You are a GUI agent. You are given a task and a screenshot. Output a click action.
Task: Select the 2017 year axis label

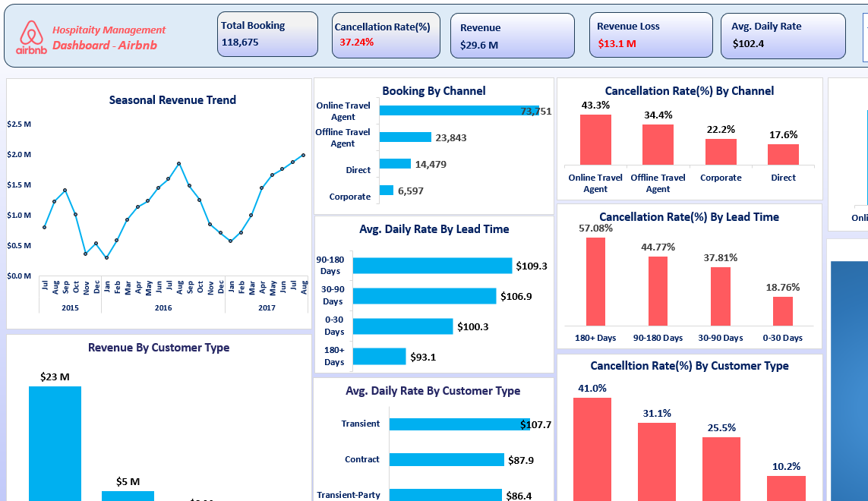pyautogui.click(x=267, y=307)
